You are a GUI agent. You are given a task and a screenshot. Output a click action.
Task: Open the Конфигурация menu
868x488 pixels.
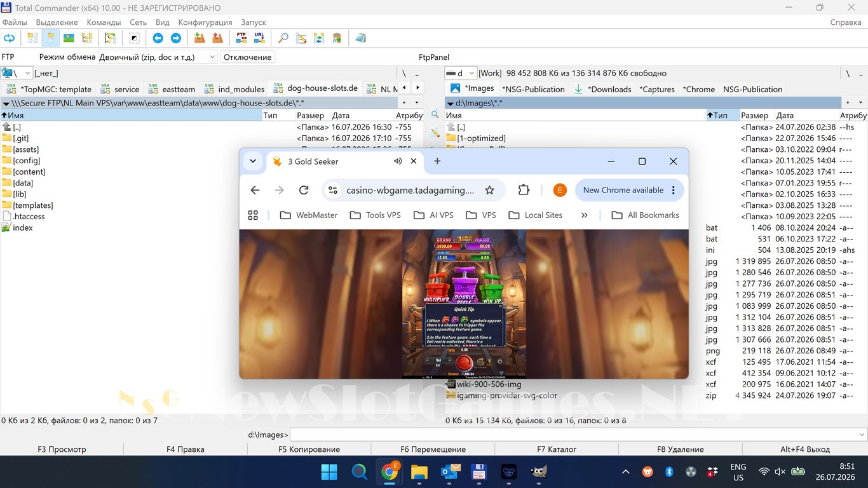[205, 22]
